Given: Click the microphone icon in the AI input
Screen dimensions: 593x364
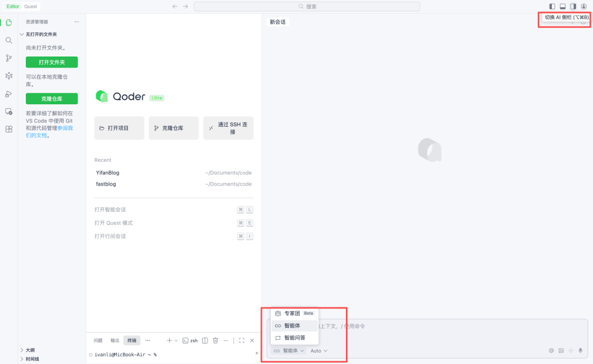Looking at the screenshot, I should tap(580, 350).
